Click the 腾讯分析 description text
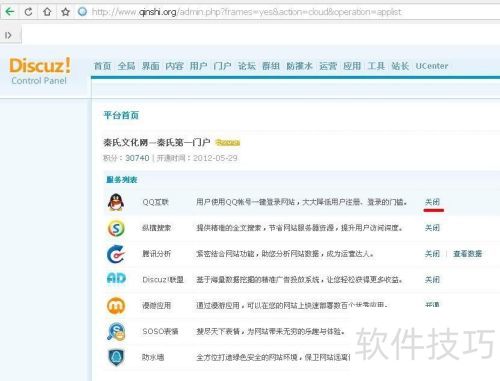 (x=285, y=254)
